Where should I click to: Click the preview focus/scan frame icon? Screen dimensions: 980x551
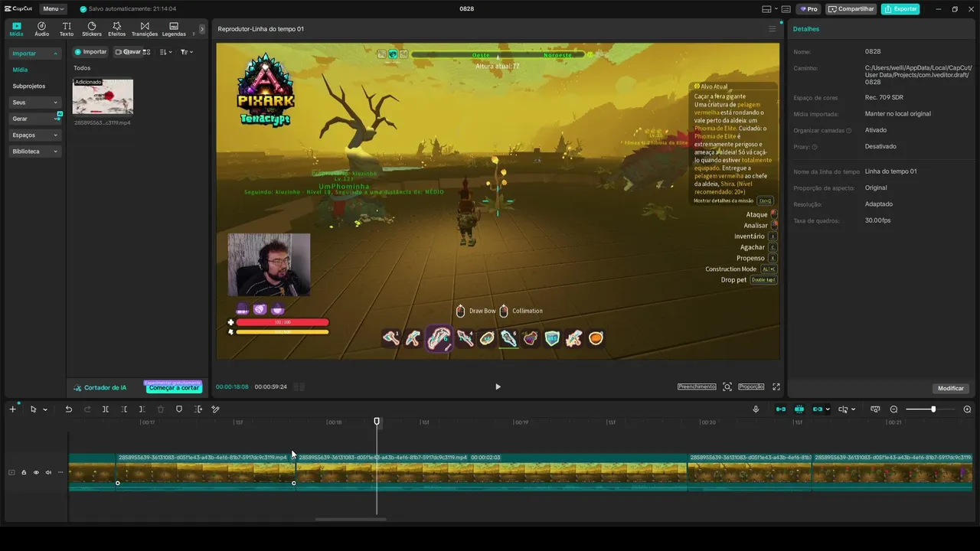[727, 387]
